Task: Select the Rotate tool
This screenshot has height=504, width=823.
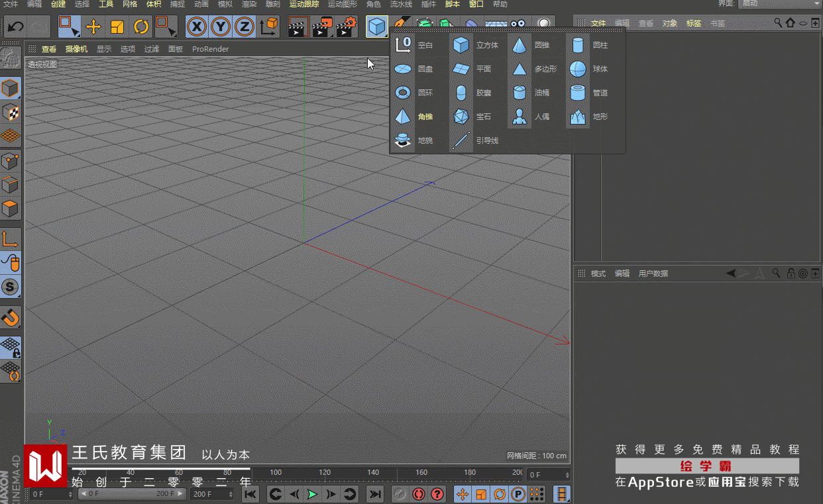Action: 141,27
